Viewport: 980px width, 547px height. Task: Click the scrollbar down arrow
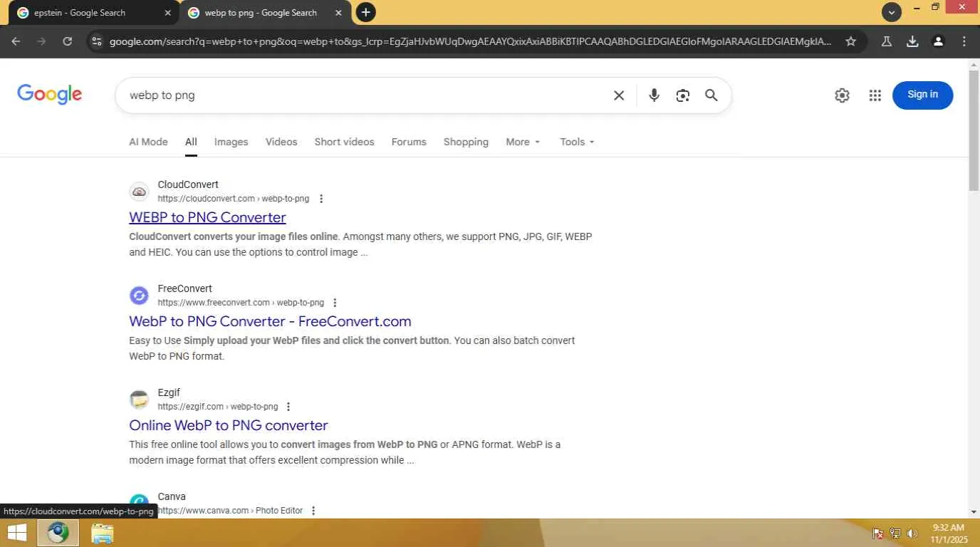974,512
